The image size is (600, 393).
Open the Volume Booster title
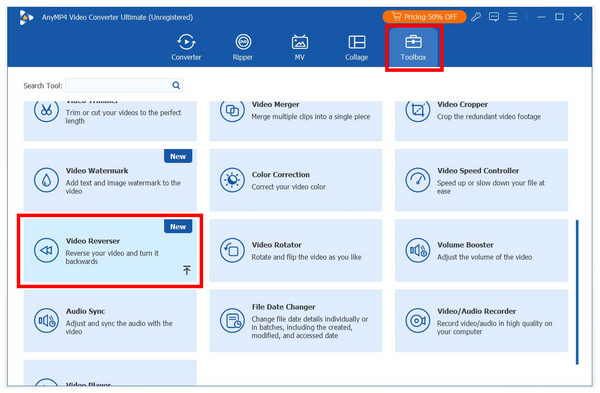tap(465, 245)
